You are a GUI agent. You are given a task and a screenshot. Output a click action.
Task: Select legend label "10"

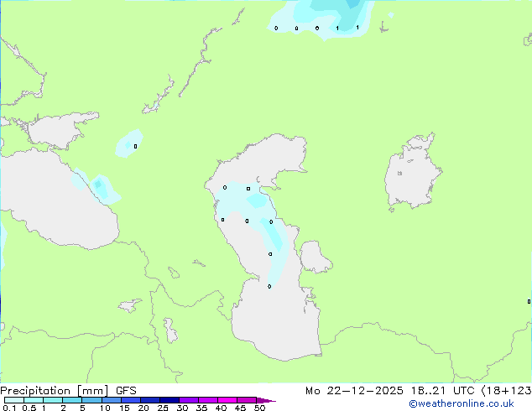point(105,408)
